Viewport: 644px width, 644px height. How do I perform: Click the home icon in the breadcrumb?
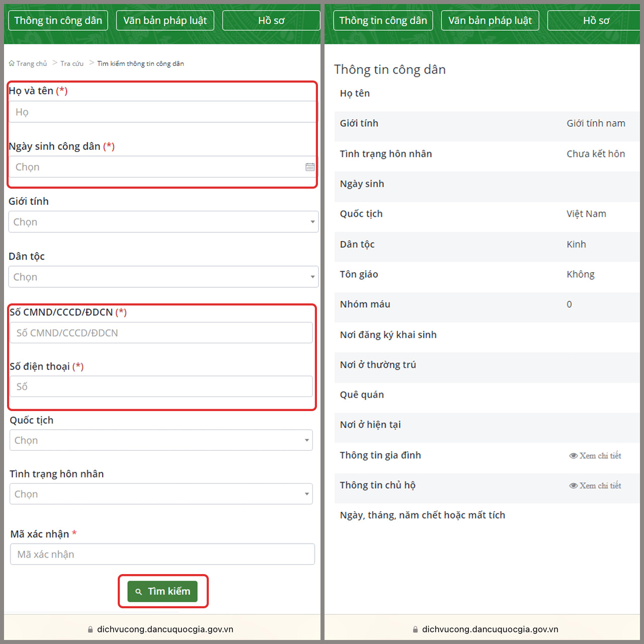(x=12, y=63)
